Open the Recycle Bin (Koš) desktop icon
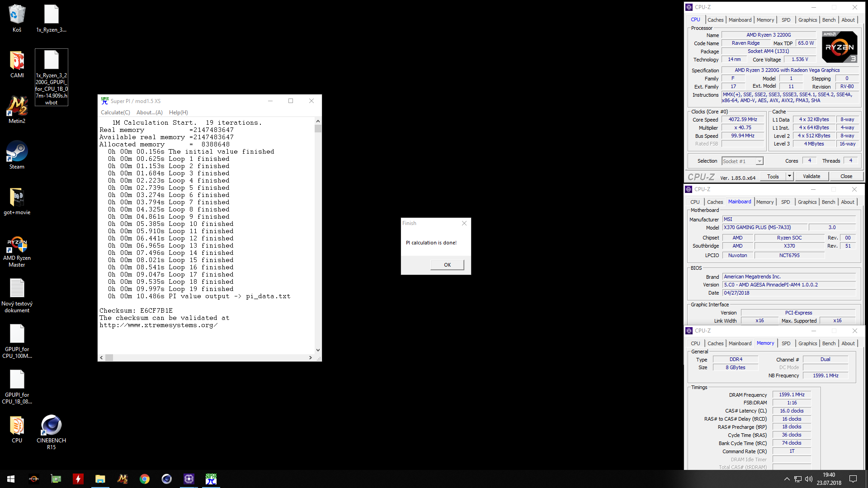The width and height of the screenshot is (868, 488). point(17,18)
